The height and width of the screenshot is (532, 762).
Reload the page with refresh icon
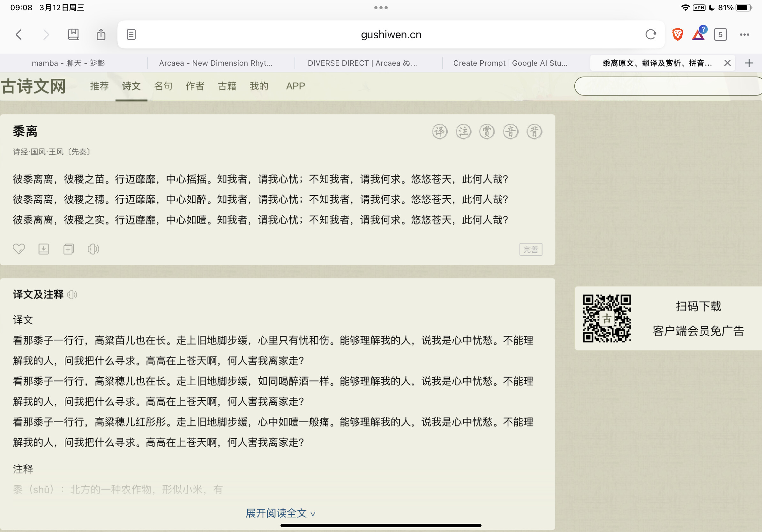(x=651, y=34)
